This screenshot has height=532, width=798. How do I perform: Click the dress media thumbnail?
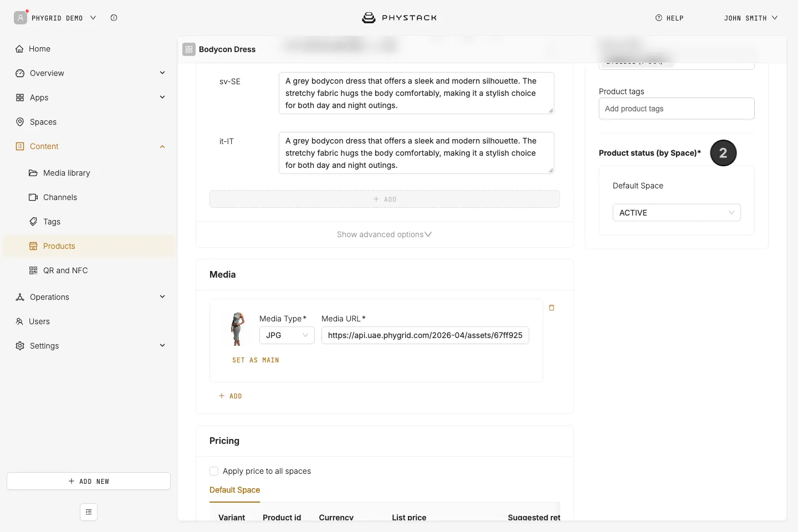click(237, 329)
